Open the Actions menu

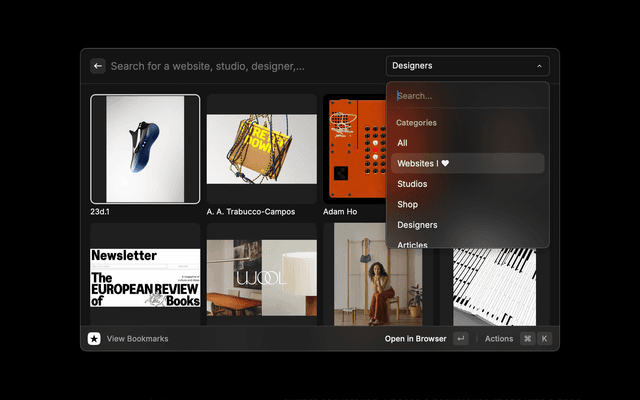(498, 339)
